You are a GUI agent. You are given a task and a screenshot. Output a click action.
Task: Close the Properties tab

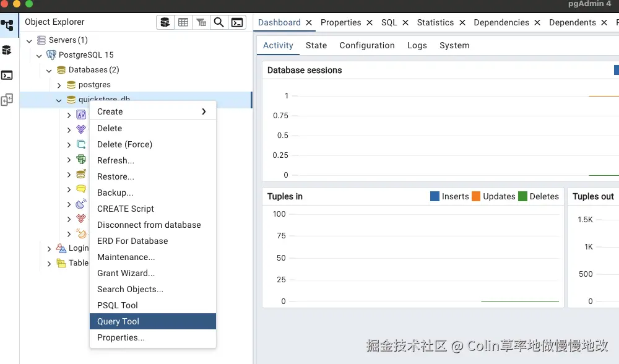click(x=370, y=22)
